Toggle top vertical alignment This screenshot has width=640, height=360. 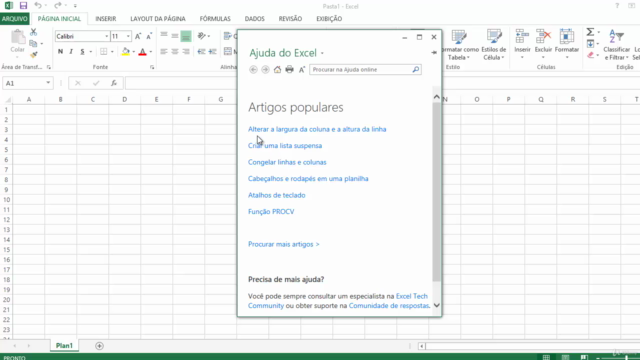coord(164,36)
